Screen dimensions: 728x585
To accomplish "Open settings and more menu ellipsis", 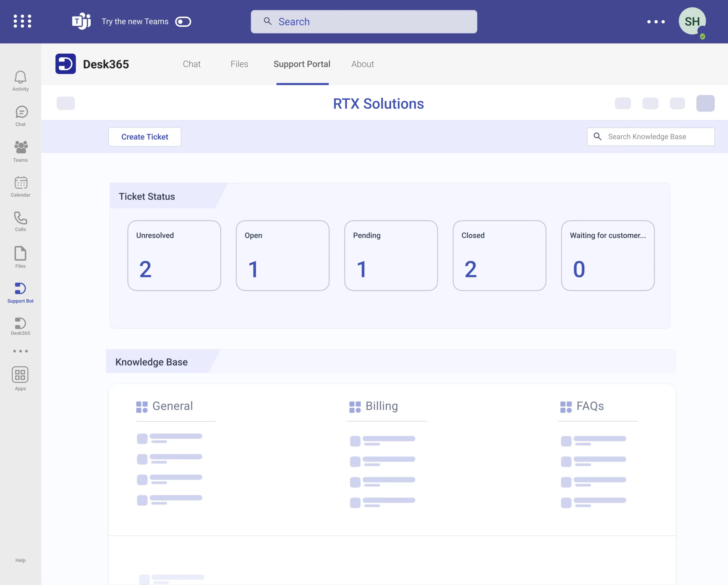I will pyautogui.click(x=656, y=22).
